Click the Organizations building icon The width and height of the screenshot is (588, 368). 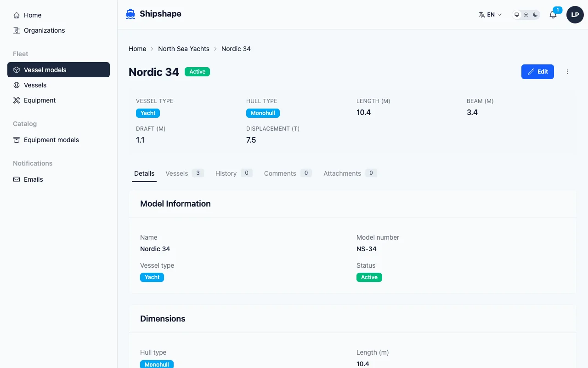click(x=16, y=30)
